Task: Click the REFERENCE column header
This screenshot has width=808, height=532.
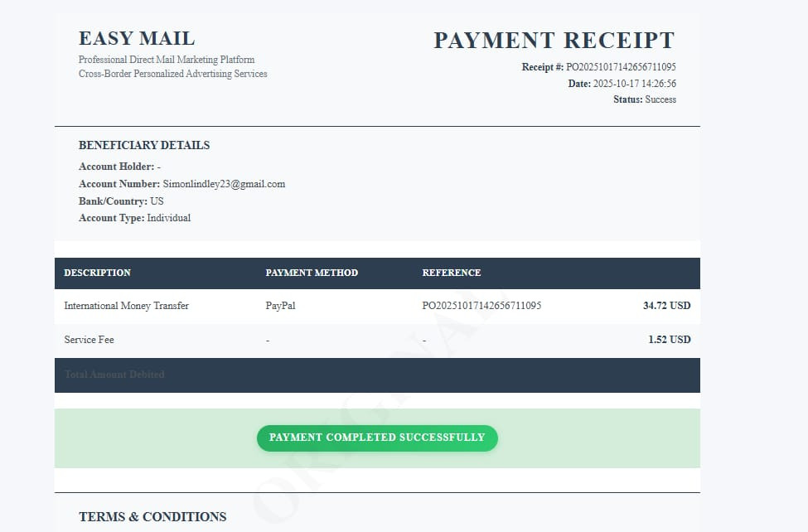Action: [452, 273]
